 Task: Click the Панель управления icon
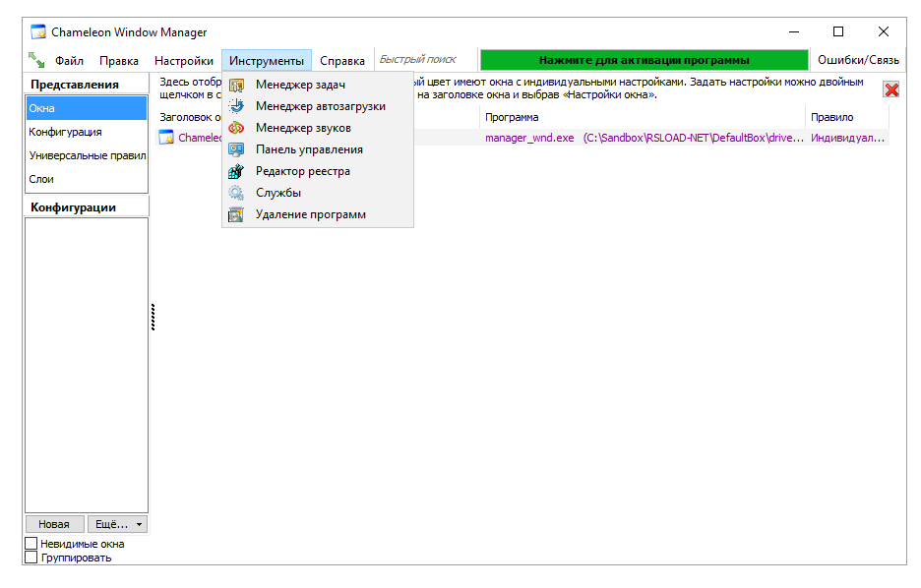pyautogui.click(x=236, y=149)
